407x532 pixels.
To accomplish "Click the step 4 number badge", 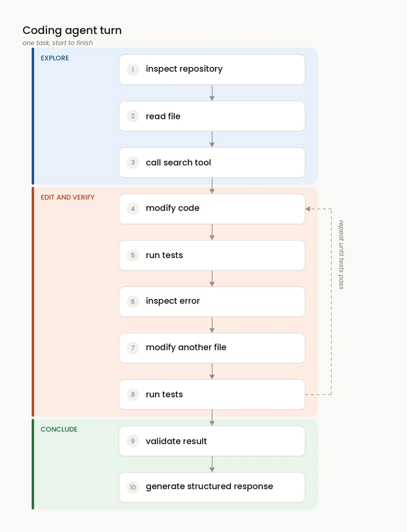I will (x=133, y=209).
